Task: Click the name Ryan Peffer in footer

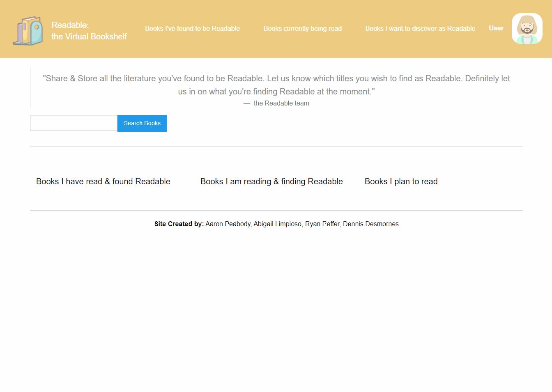Action: 322,224
